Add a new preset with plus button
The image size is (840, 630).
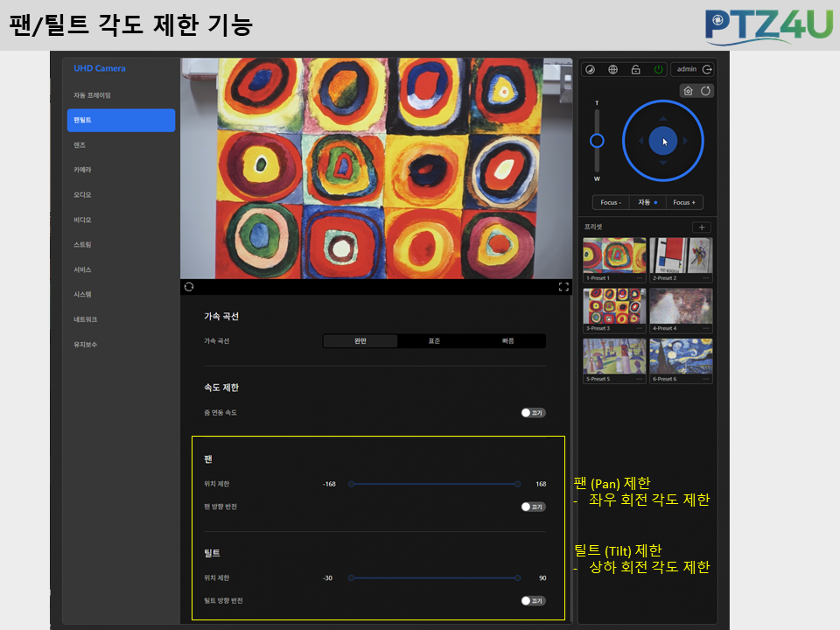(702, 227)
